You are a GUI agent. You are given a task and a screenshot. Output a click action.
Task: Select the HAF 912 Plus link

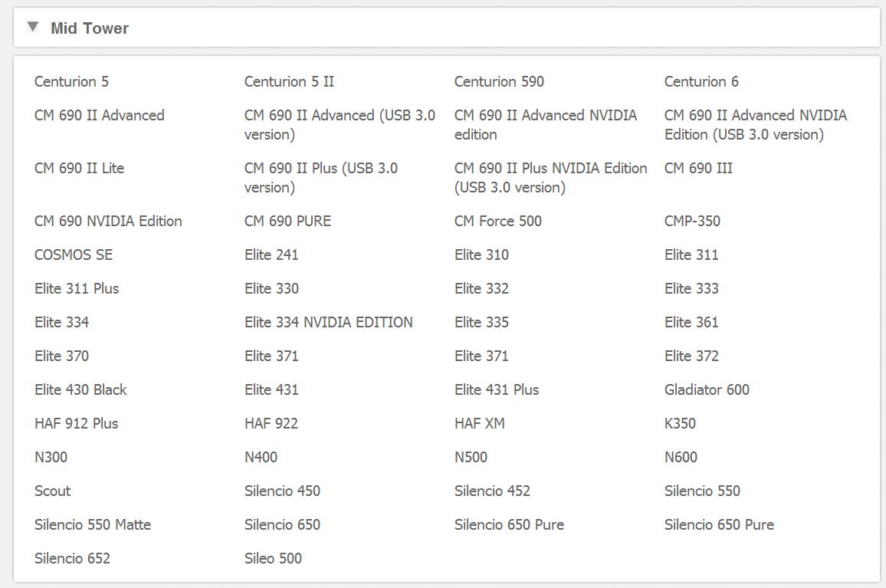pyautogui.click(x=76, y=423)
